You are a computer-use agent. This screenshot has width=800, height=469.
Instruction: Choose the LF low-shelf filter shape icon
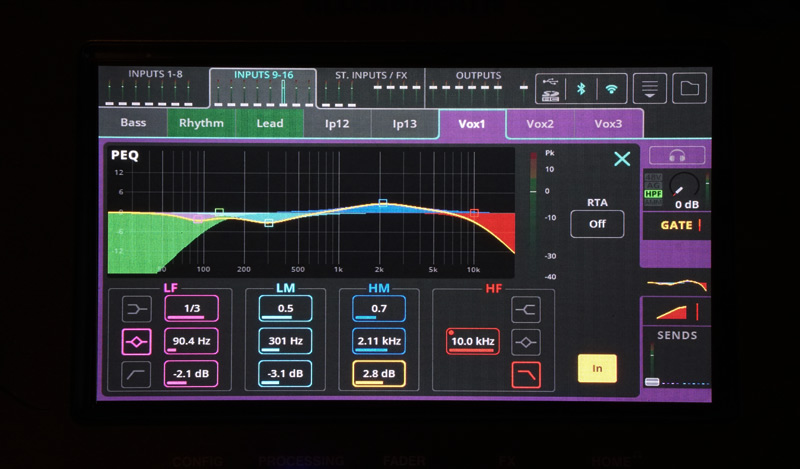click(x=136, y=308)
